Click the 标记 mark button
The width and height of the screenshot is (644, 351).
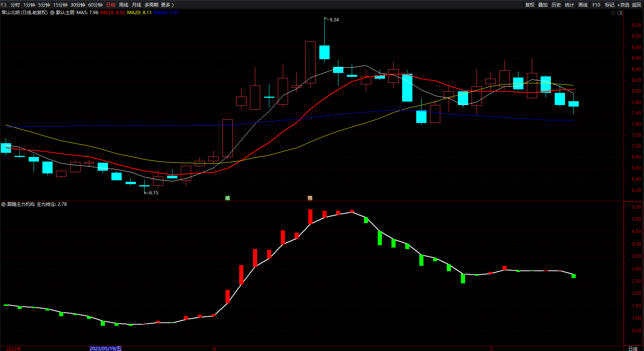[x=610, y=5]
